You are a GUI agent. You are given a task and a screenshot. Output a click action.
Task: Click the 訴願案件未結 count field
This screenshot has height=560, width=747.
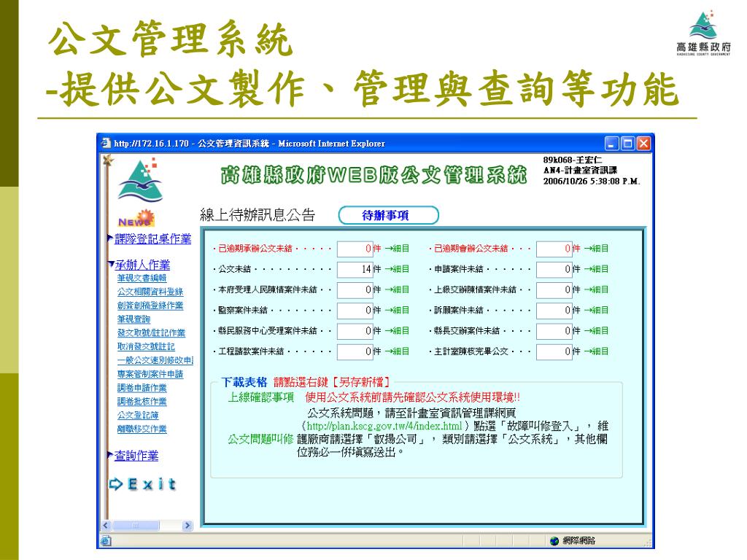[554, 311]
